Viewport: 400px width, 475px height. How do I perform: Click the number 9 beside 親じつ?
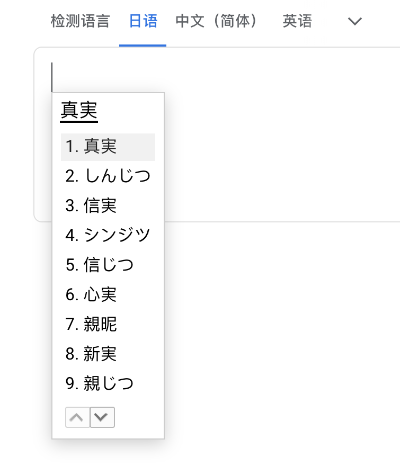pyautogui.click(x=72, y=383)
